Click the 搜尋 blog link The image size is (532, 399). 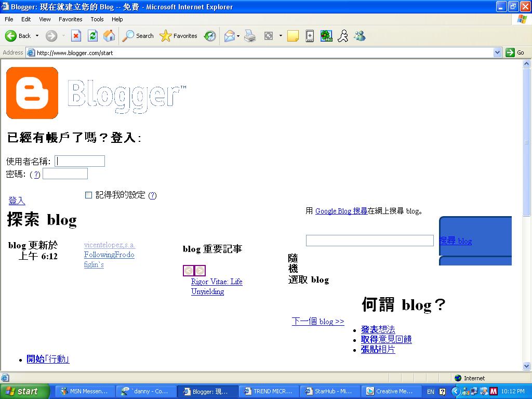click(x=456, y=241)
